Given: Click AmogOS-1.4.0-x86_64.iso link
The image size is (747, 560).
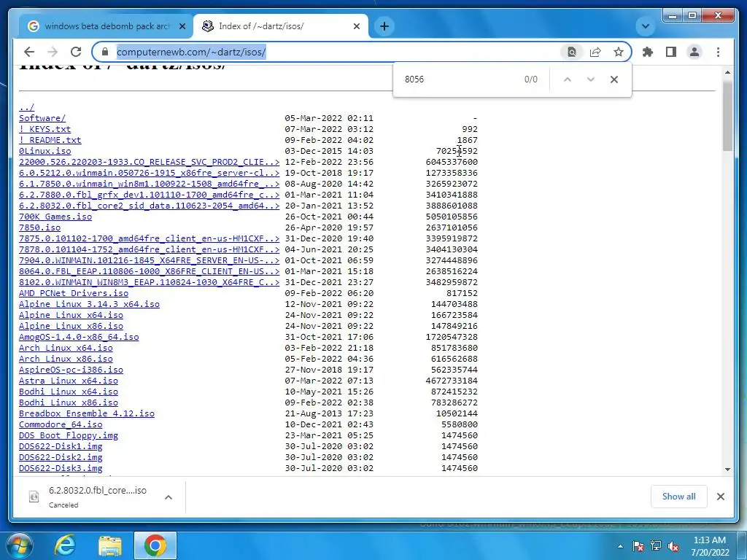Looking at the screenshot, I should [x=79, y=337].
